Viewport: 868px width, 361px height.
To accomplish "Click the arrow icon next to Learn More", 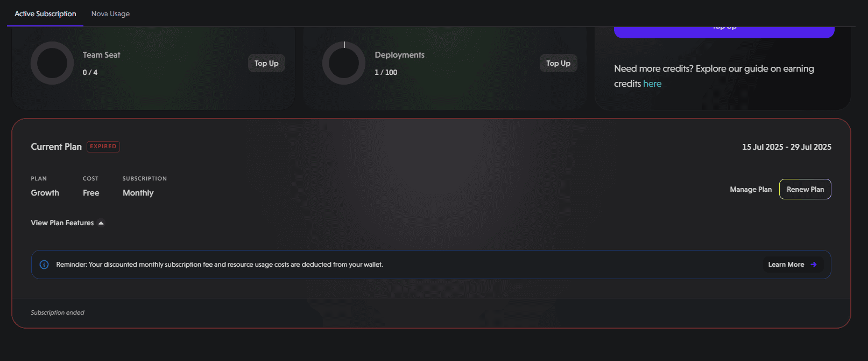I will (814, 265).
